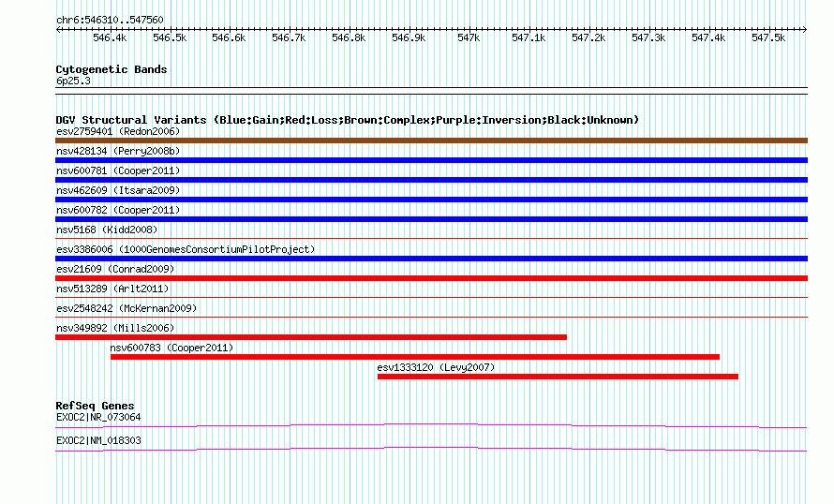
Task: Click the 547.1k ruler tick label
Action: pos(529,37)
